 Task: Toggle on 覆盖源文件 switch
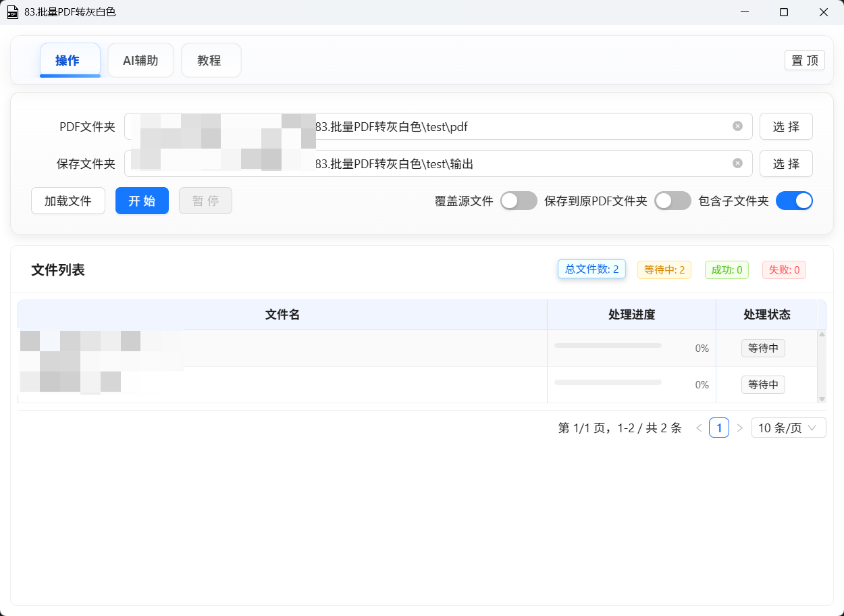(519, 201)
